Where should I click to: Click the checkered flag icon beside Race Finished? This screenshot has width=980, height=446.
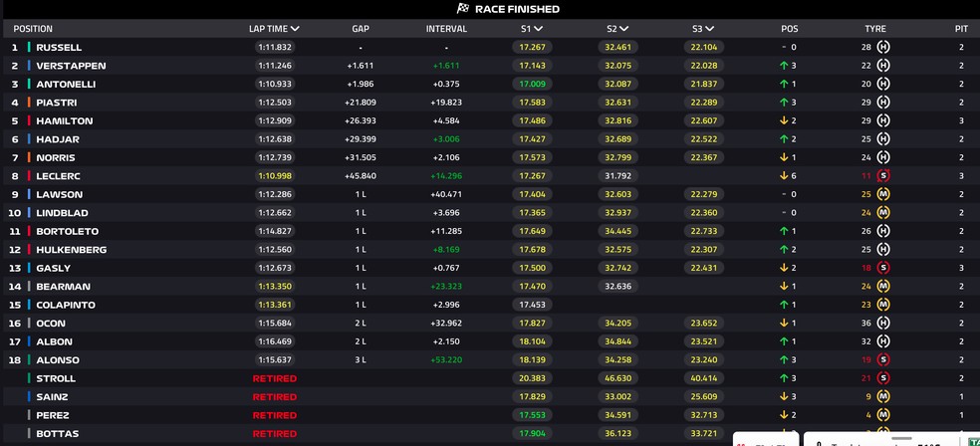(462, 9)
